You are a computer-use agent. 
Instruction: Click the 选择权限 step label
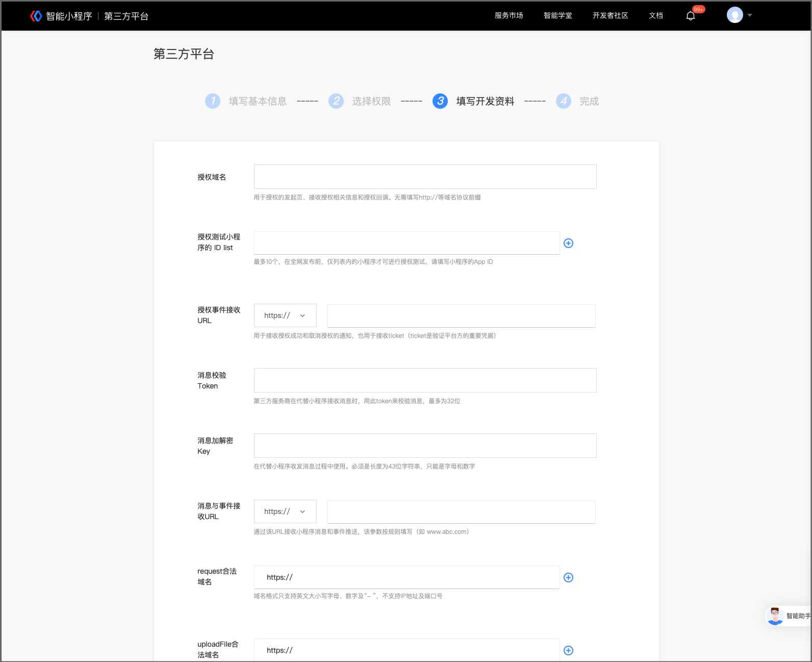tap(371, 101)
